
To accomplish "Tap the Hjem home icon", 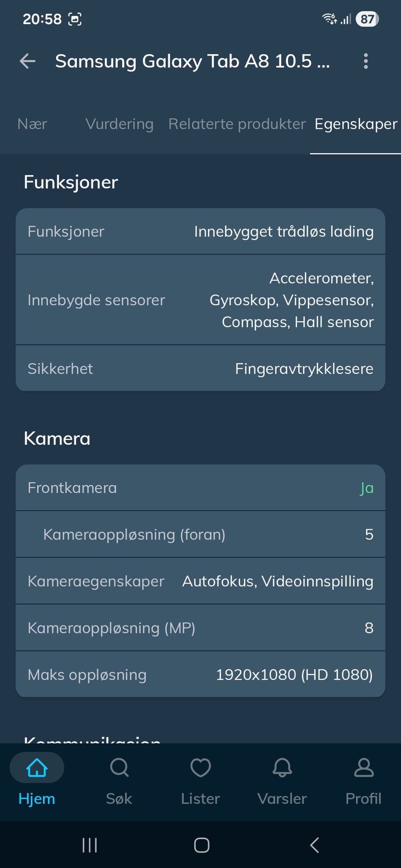I will tap(37, 768).
